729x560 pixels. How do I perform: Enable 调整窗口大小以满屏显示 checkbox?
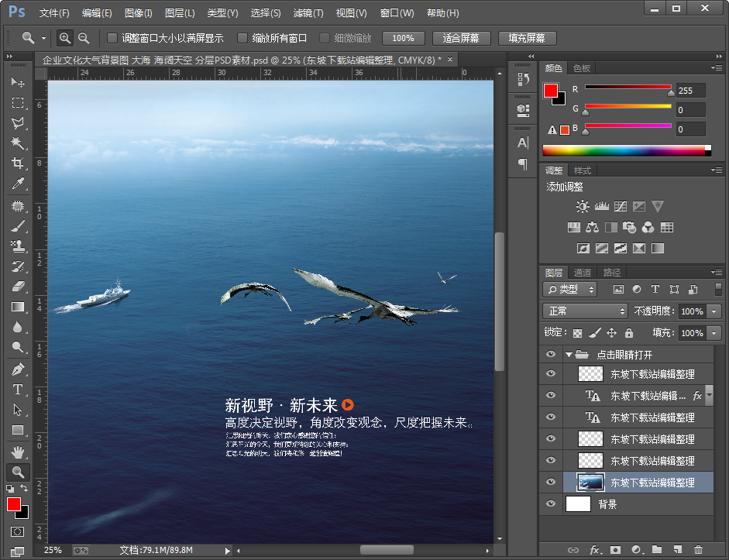tap(112, 38)
